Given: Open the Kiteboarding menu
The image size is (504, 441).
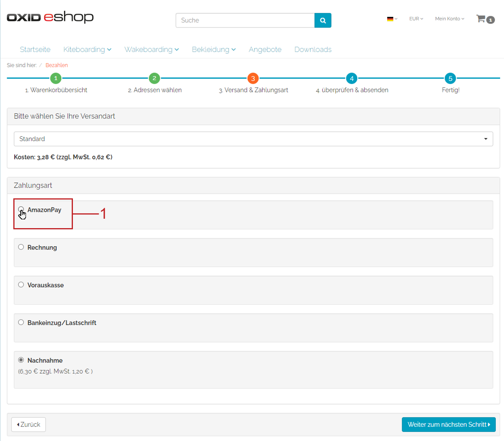Looking at the screenshot, I should pyautogui.click(x=87, y=49).
